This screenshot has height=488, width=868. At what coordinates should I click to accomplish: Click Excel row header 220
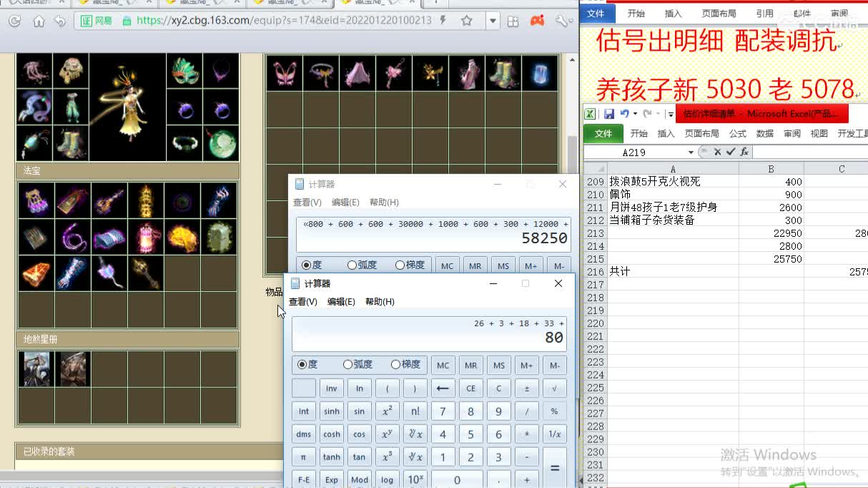(x=595, y=323)
